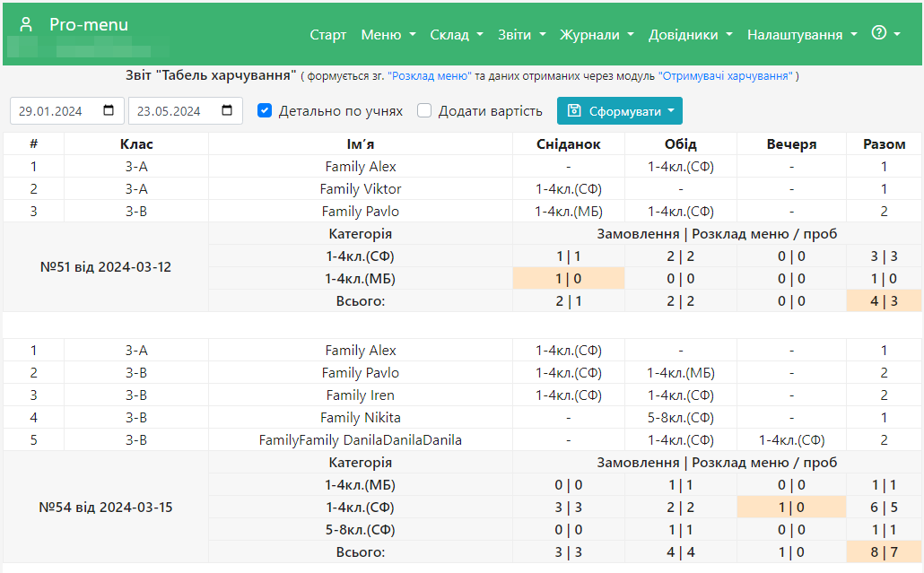Open the Звіти menu
Screen dimensions: 924x573
pyautogui.click(x=521, y=35)
